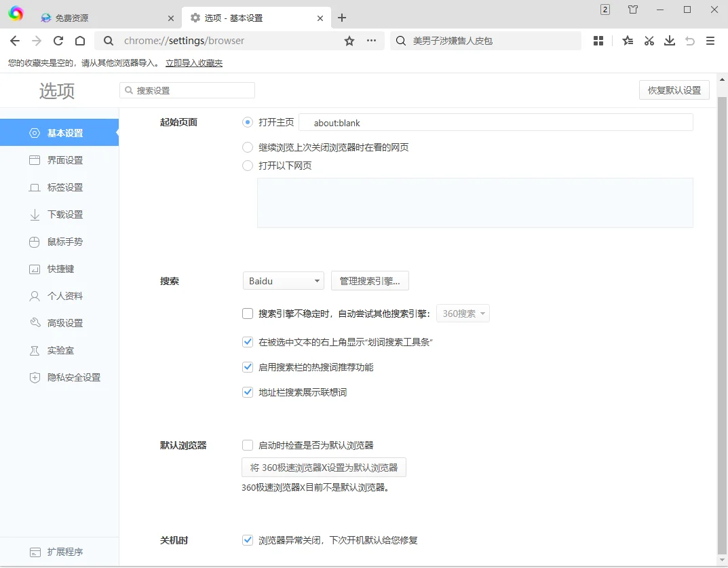The image size is (728, 568).
Task: Expand the Baidu search engine dropdown
Action: [x=283, y=281]
